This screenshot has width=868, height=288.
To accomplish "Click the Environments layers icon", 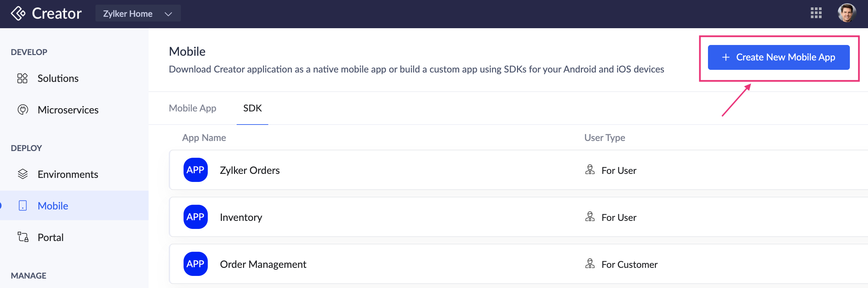I will pos(23,174).
